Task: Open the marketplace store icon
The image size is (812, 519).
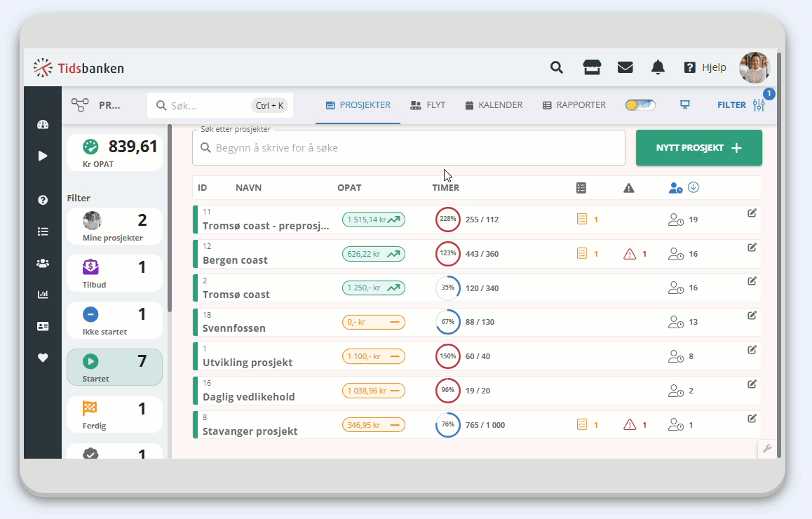Action: click(592, 67)
